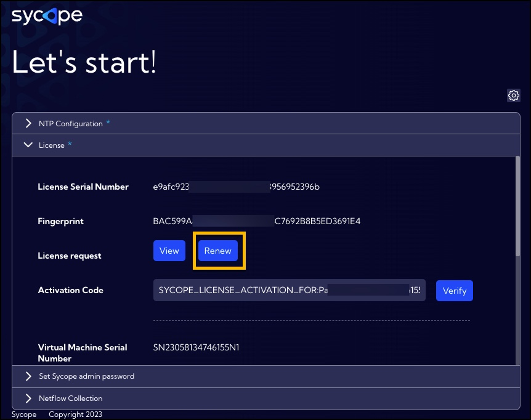Open the settings gear icon
This screenshot has width=531, height=420.
pos(513,95)
